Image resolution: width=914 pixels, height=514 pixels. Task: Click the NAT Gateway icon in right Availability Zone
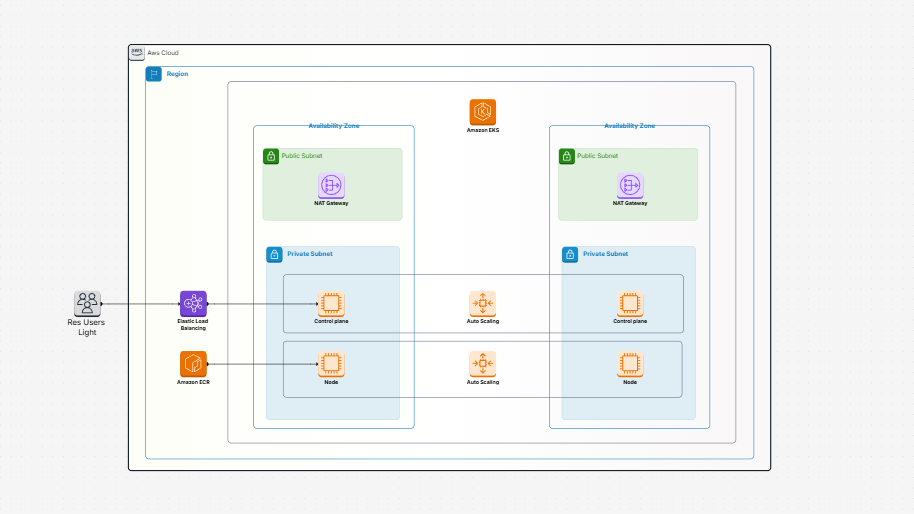click(x=630, y=186)
